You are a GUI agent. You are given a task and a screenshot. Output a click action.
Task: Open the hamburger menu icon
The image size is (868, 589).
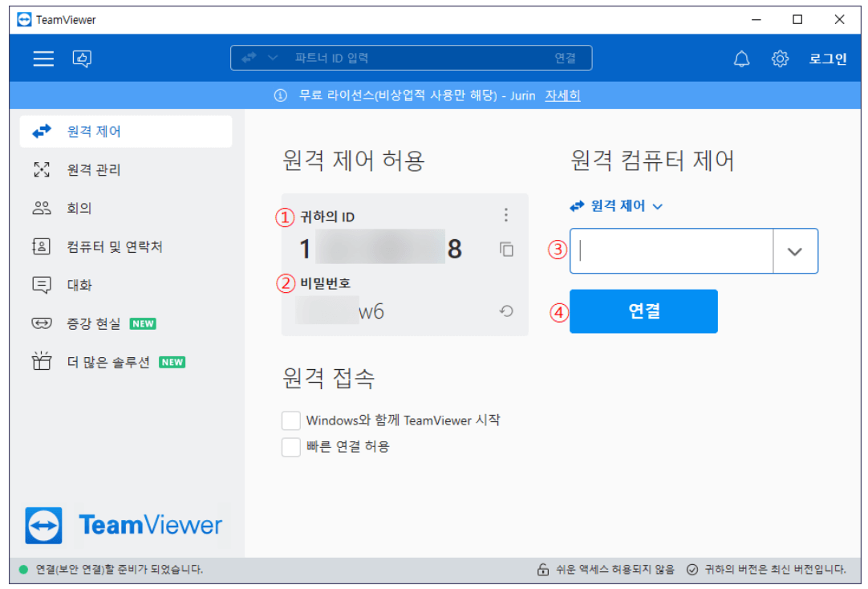(43, 58)
